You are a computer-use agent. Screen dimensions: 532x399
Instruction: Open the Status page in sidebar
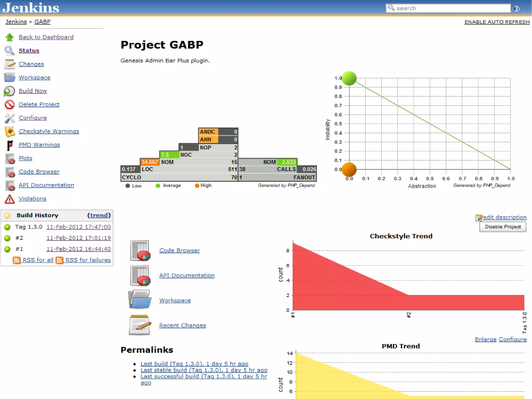29,50
